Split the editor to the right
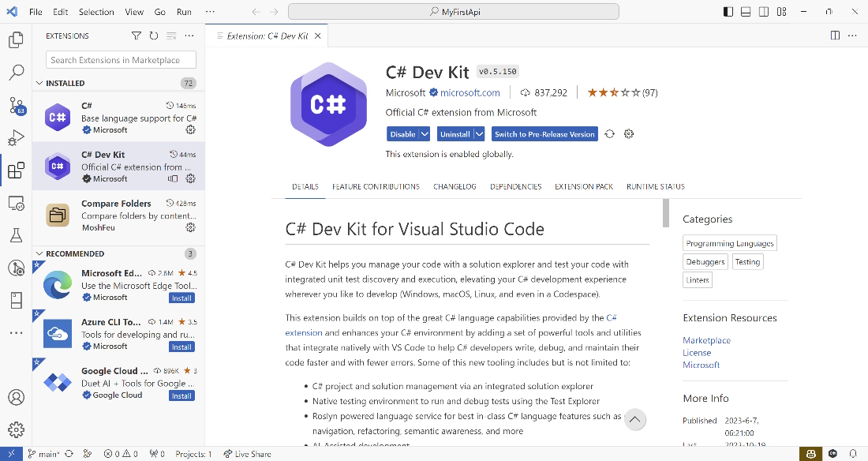Viewport: 868px width, 461px height. tap(836, 36)
